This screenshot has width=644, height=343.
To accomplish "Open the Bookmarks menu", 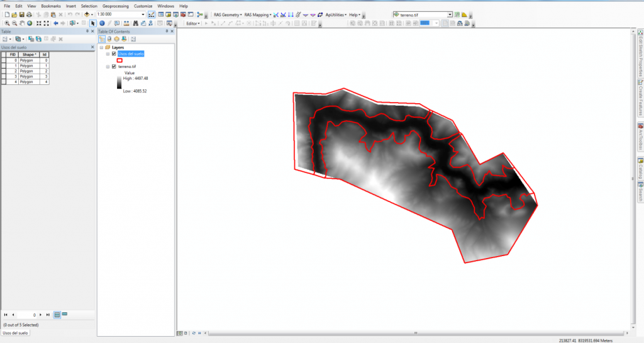I will click(x=51, y=6).
